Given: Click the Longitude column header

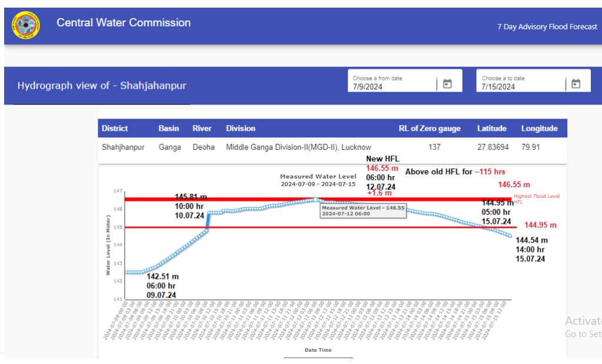Looking at the screenshot, I should click(539, 129).
